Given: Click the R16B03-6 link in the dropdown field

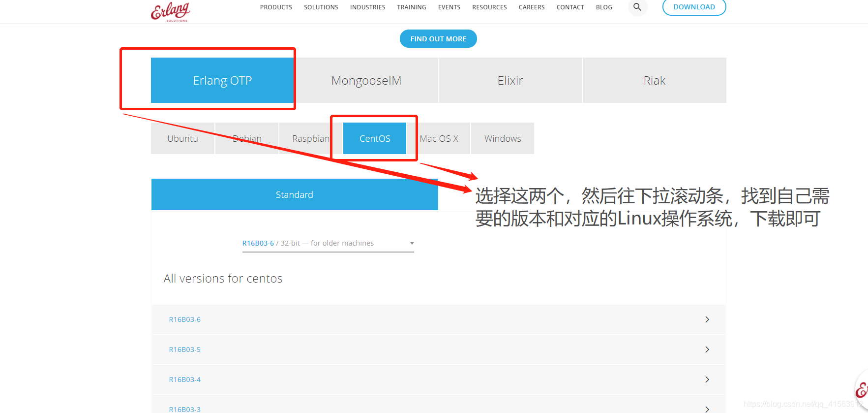Looking at the screenshot, I should (258, 243).
